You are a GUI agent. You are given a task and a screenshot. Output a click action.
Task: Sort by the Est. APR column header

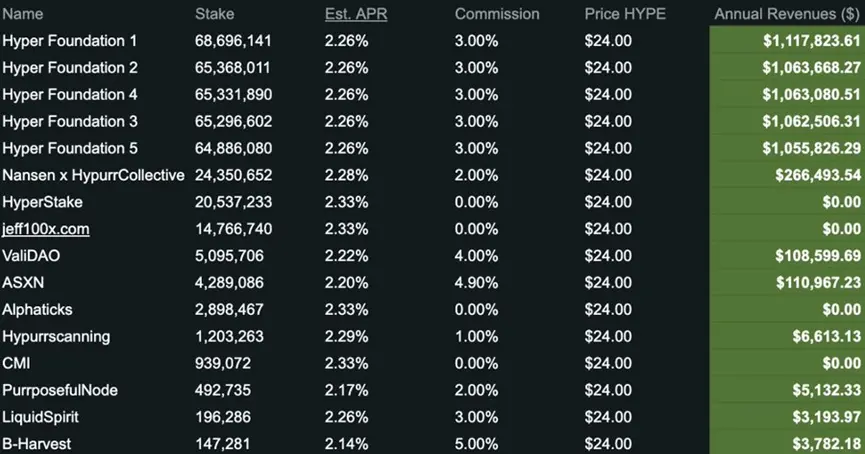pyautogui.click(x=357, y=14)
